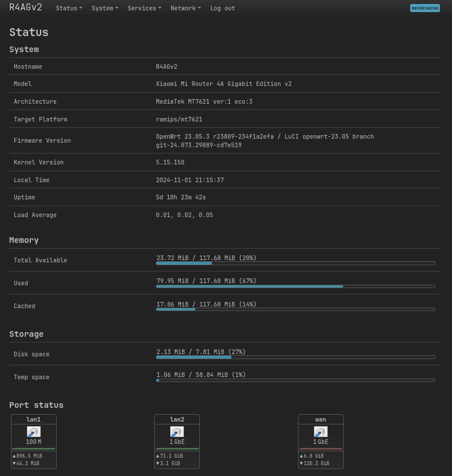Click the REFRESHING status badge
452x476 pixels.
[x=425, y=8]
